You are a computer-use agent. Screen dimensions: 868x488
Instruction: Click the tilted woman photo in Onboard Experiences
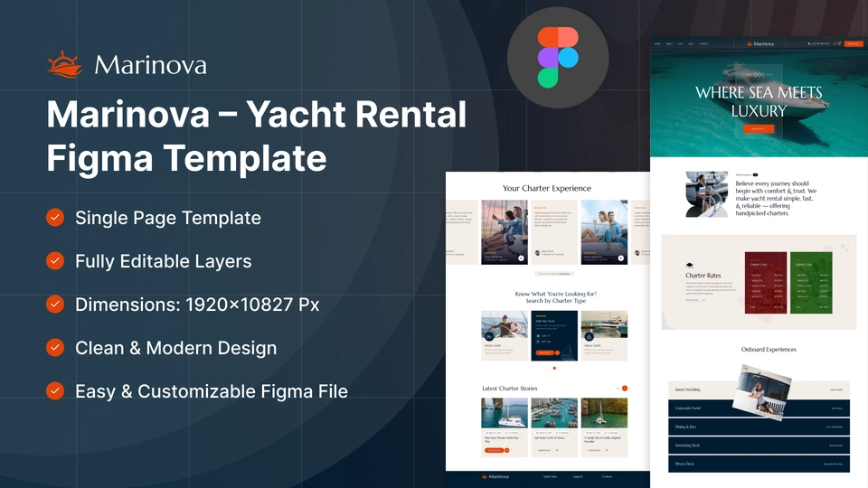coord(762,392)
